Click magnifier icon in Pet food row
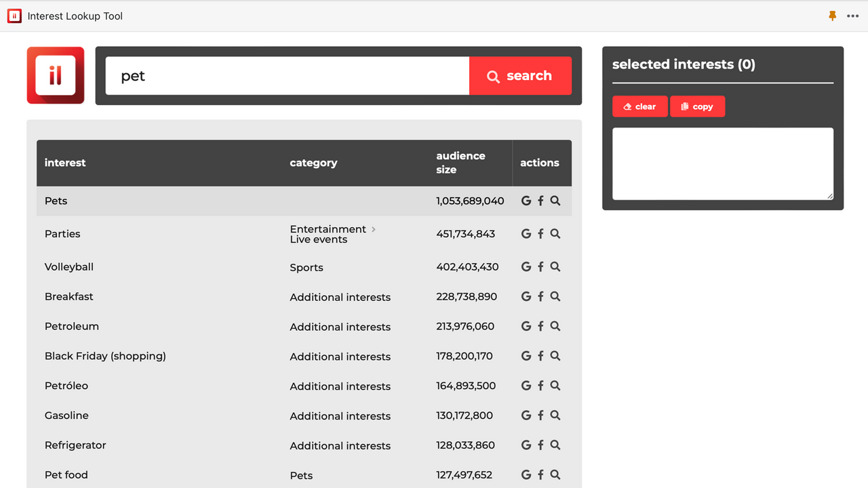The height and width of the screenshot is (488, 868). (555, 476)
